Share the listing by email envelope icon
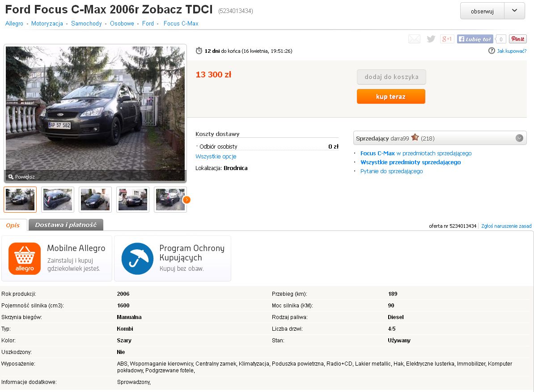The width and height of the screenshot is (534, 392). (414, 39)
